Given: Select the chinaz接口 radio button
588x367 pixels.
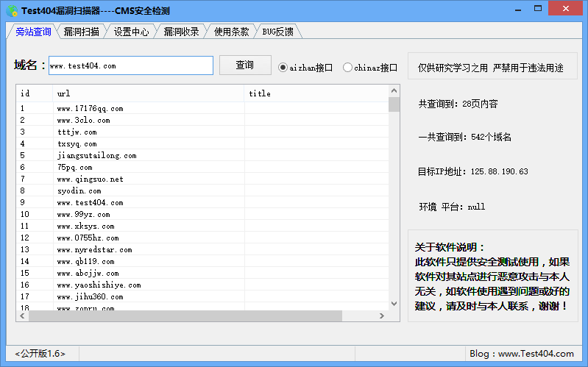Looking at the screenshot, I should (x=348, y=68).
